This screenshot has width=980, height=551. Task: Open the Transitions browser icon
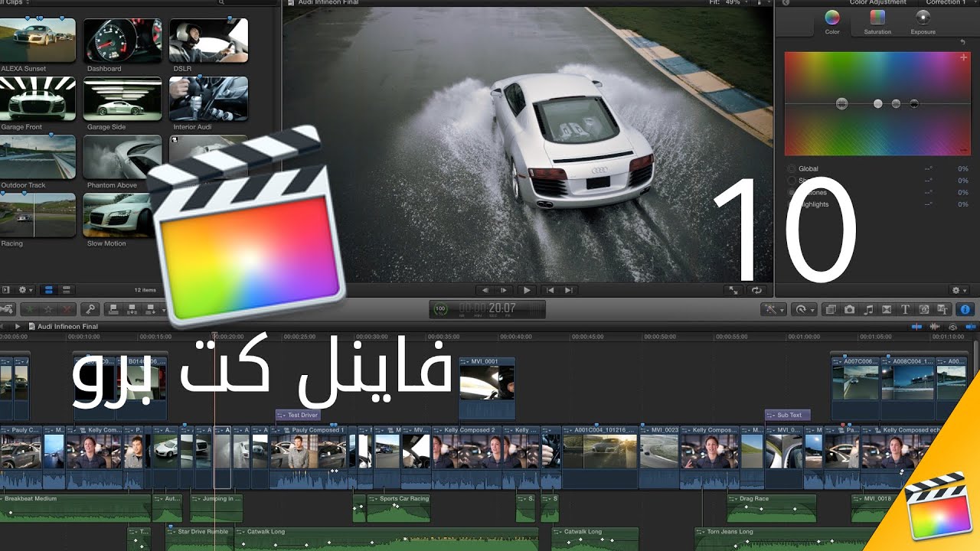[x=887, y=309]
